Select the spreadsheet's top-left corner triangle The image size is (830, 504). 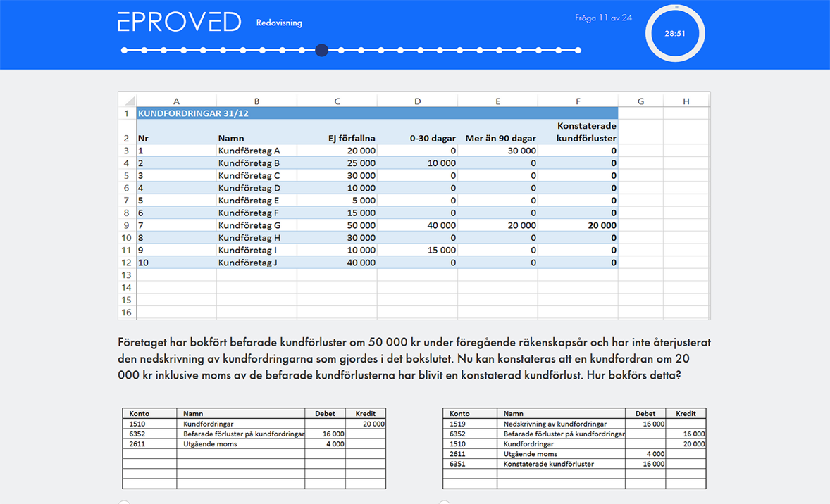point(128,101)
